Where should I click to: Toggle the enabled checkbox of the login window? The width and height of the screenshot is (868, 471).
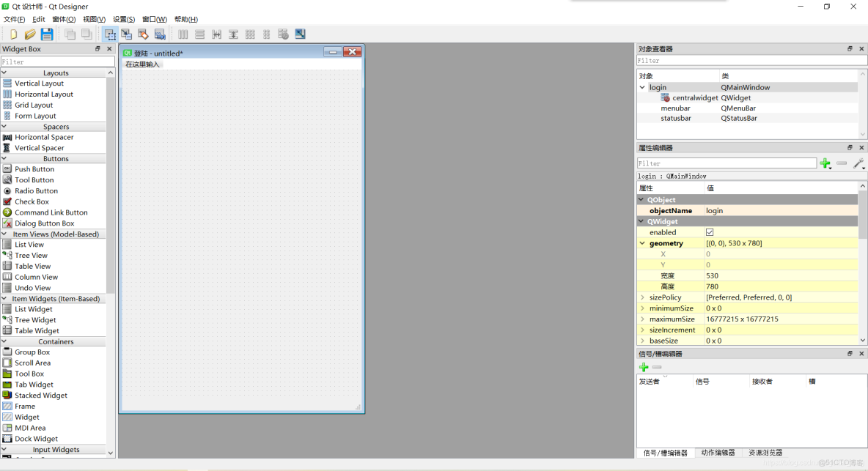pyautogui.click(x=710, y=232)
